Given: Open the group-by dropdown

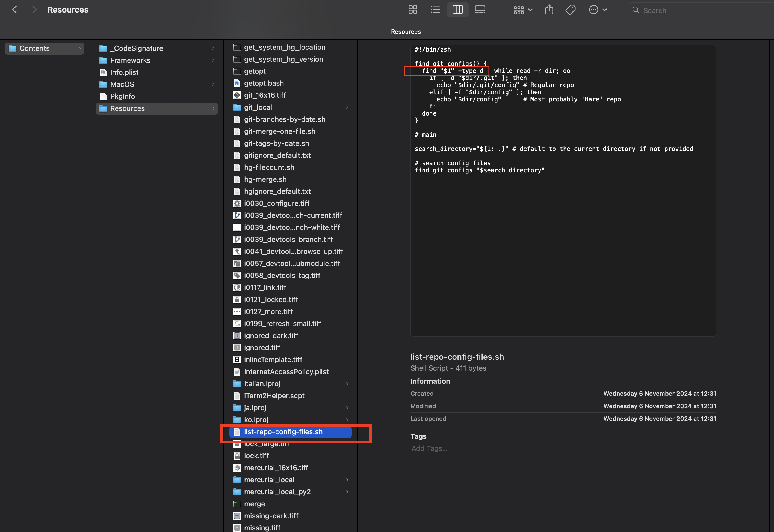Looking at the screenshot, I should pos(523,10).
